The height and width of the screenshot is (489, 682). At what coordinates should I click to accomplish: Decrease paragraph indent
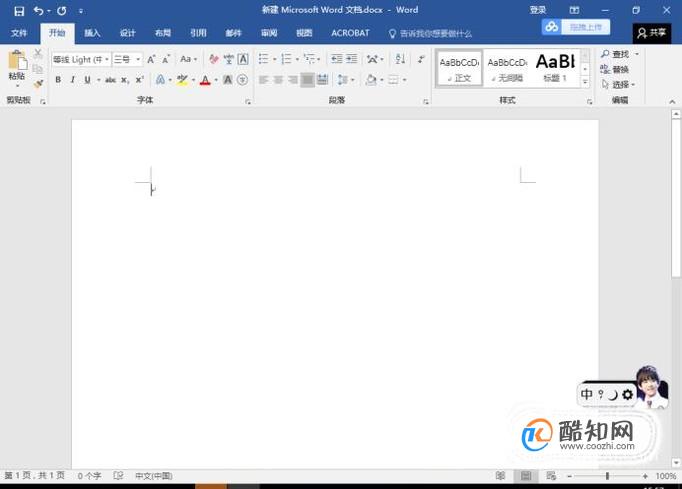click(x=337, y=59)
